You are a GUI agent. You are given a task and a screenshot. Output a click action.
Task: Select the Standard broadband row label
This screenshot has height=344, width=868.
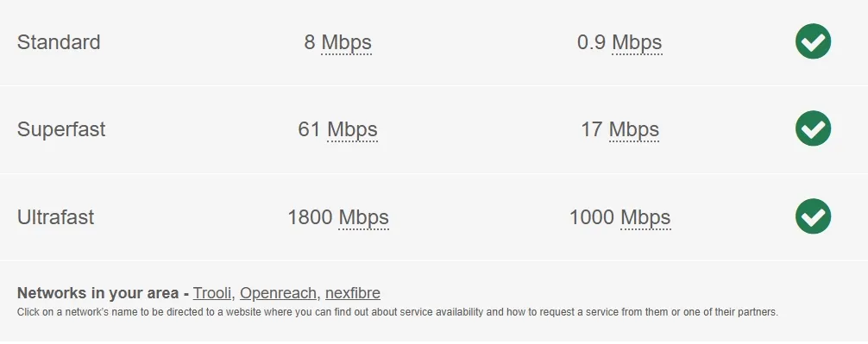[x=59, y=42]
